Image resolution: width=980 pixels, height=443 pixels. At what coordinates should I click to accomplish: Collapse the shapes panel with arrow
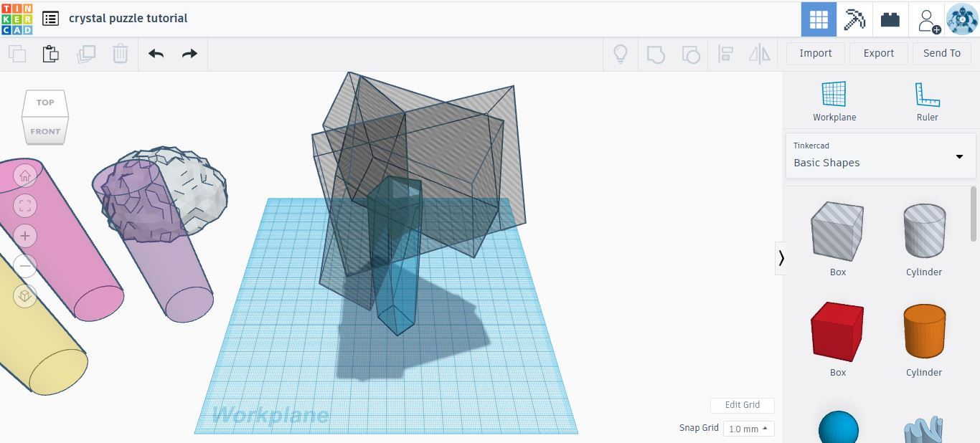[x=781, y=258]
